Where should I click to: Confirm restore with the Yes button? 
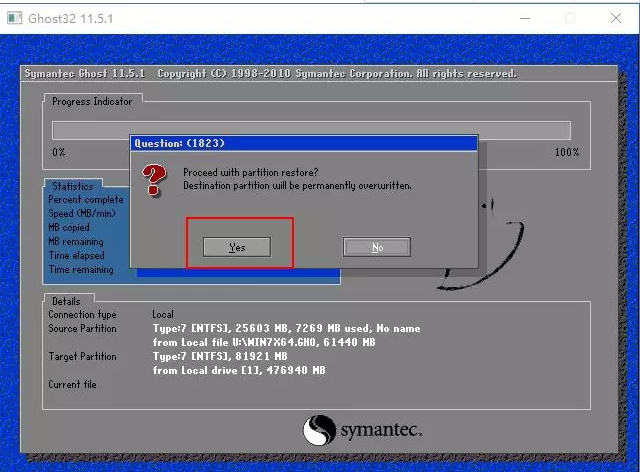(237, 247)
